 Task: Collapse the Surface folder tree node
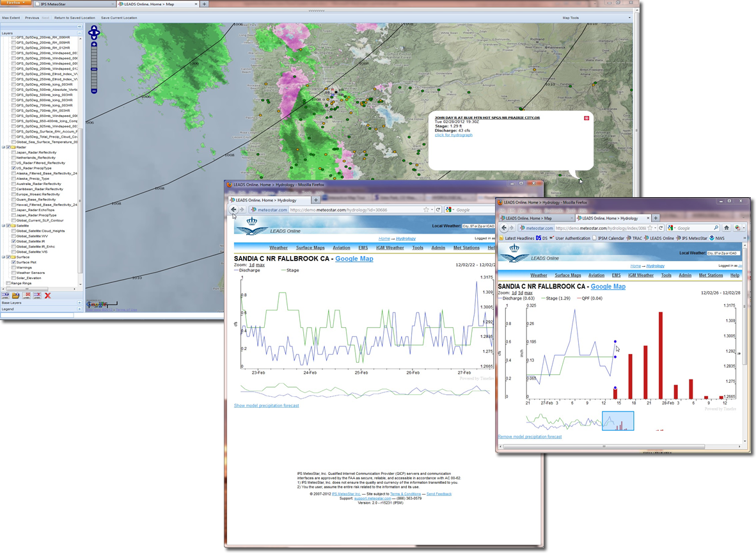tap(3, 257)
